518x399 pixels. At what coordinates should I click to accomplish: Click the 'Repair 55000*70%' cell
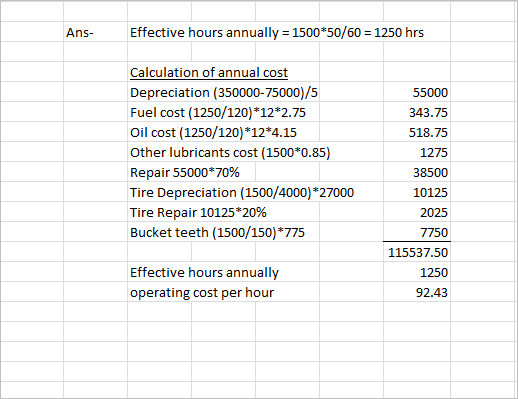pos(185,172)
